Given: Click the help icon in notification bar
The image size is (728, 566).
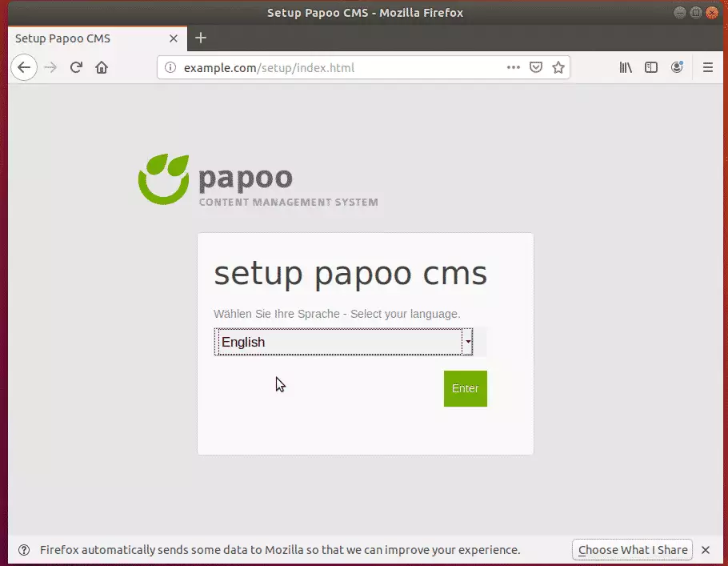Looking at the screenshot, I should click(x=24, y=550).
